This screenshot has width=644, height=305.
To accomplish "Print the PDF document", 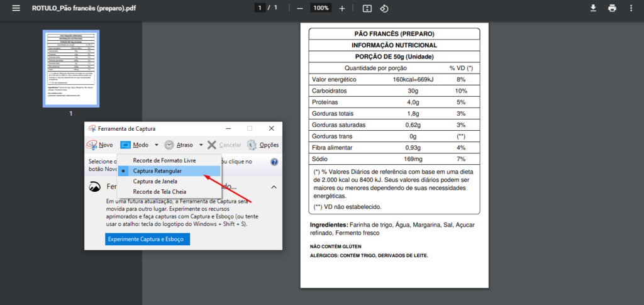I will coord(613,8).
